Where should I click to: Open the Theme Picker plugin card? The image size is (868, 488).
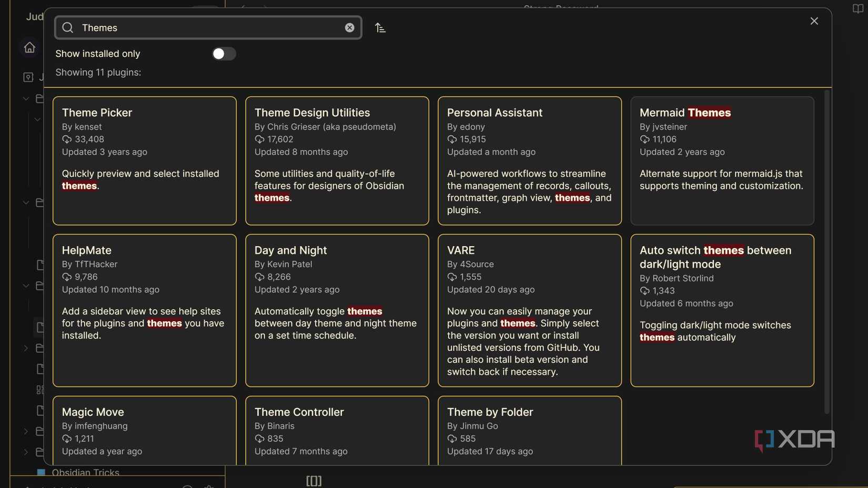point(145,160)
